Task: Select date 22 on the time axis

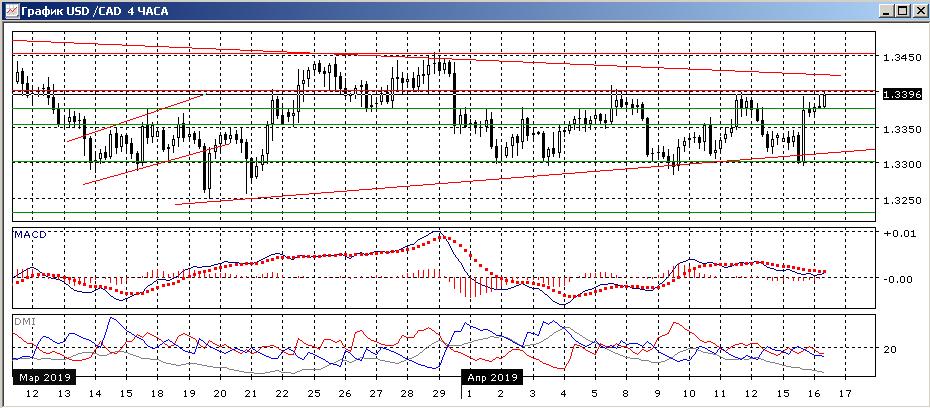Action: [281, 395]
